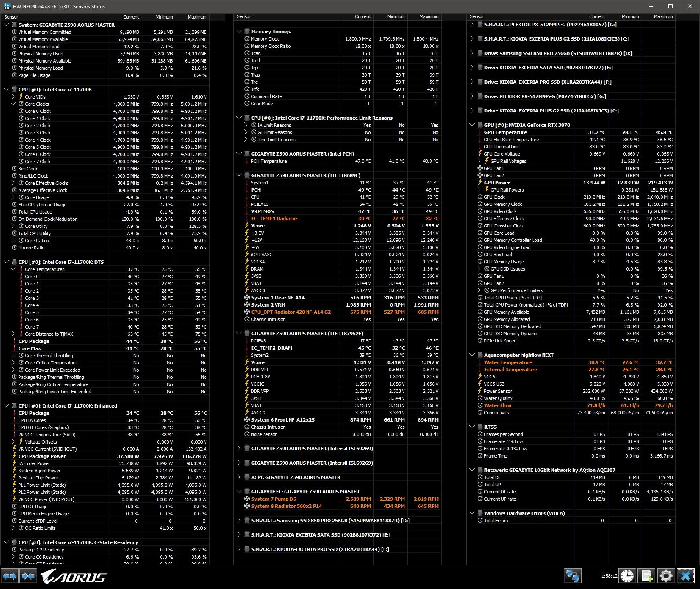The image size is (700, 589).
Task: Select the Command Rate row
Action: 338,96
